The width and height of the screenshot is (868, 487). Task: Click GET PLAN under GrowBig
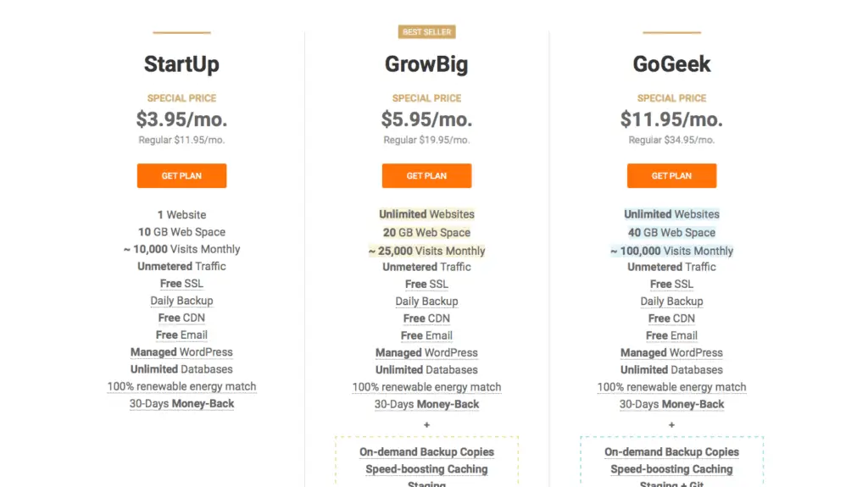[426, 175]
